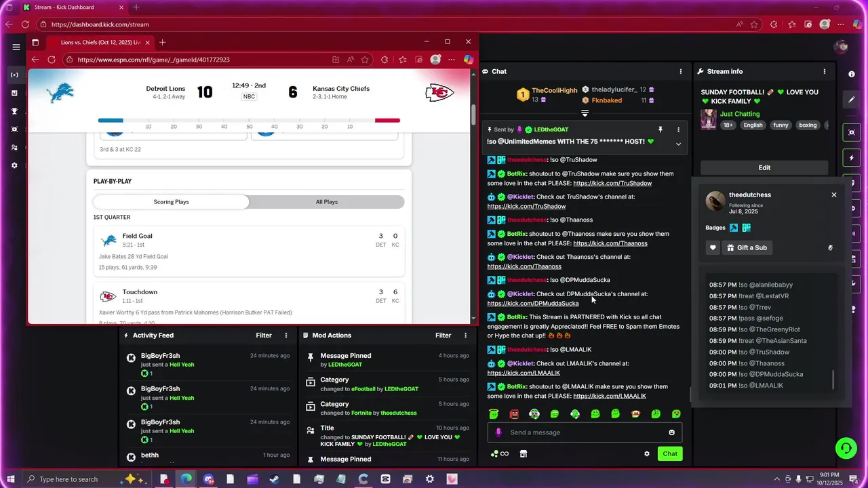Open the green headset support bubble
This screenshot has height=488, width=868.
point(846,448)
